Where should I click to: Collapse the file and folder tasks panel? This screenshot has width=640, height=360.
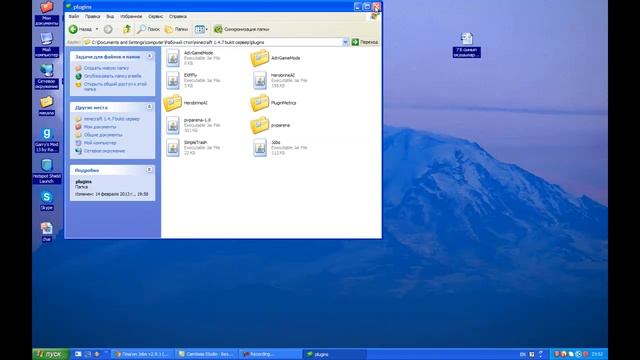click(x=149, y=56)
